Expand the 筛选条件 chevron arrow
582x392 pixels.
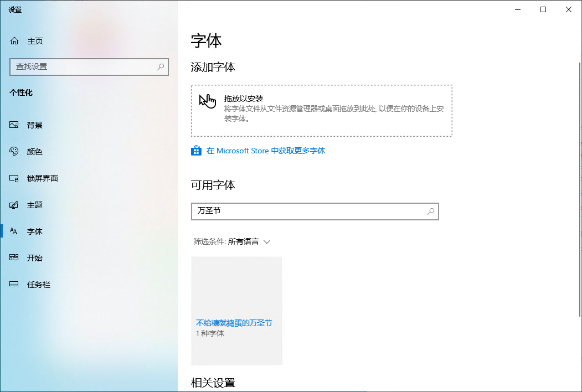tap(267, 241)
